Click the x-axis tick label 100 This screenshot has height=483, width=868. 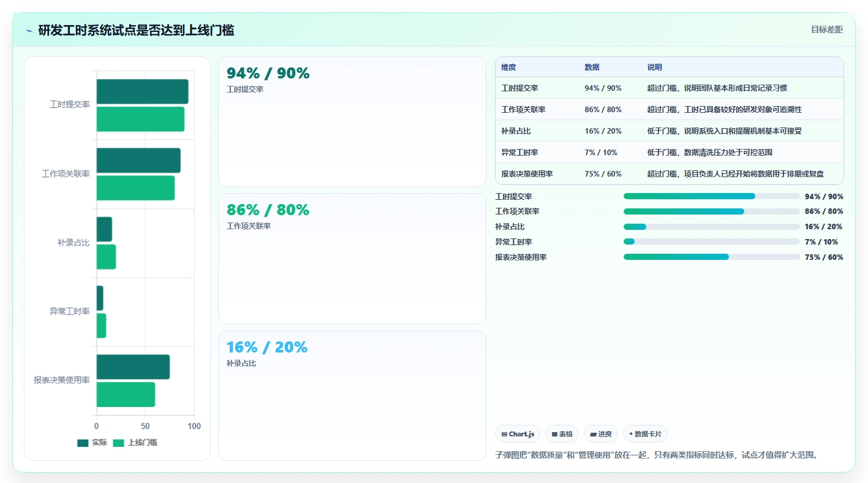coord(194,426)
